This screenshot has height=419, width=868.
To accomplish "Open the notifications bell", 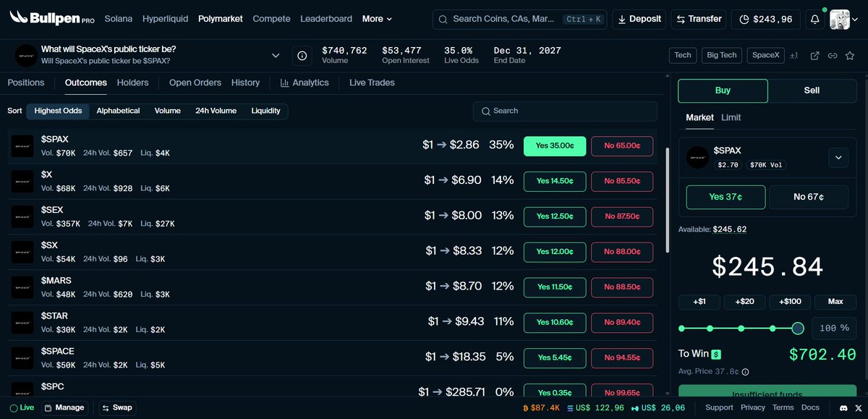I will click(815, 19).
